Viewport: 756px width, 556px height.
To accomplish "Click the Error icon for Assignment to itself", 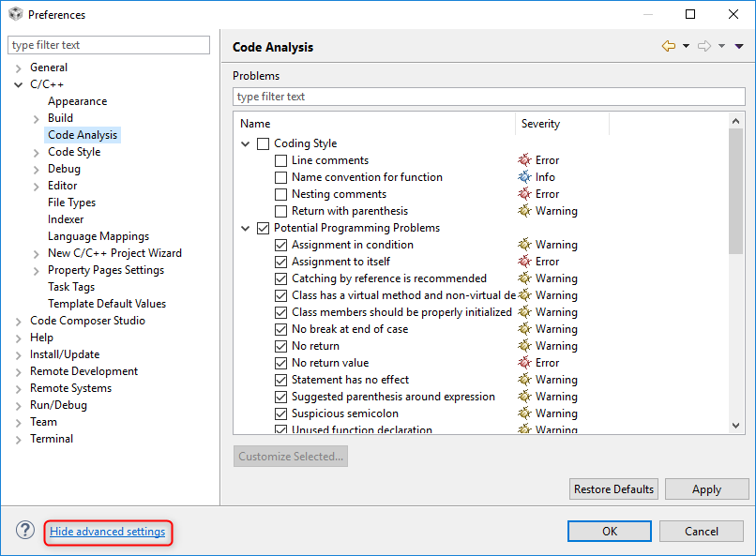I will tap(525, 262).
